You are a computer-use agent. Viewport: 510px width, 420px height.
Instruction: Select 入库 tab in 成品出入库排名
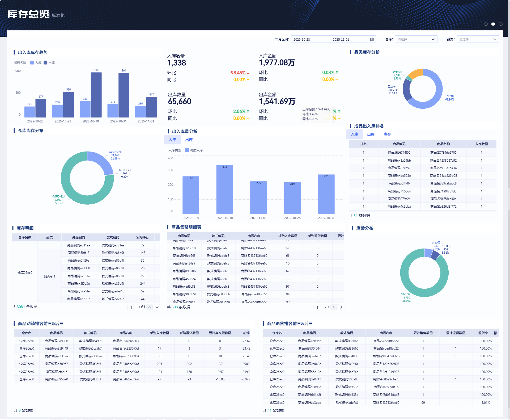click(x=354, y=134)
